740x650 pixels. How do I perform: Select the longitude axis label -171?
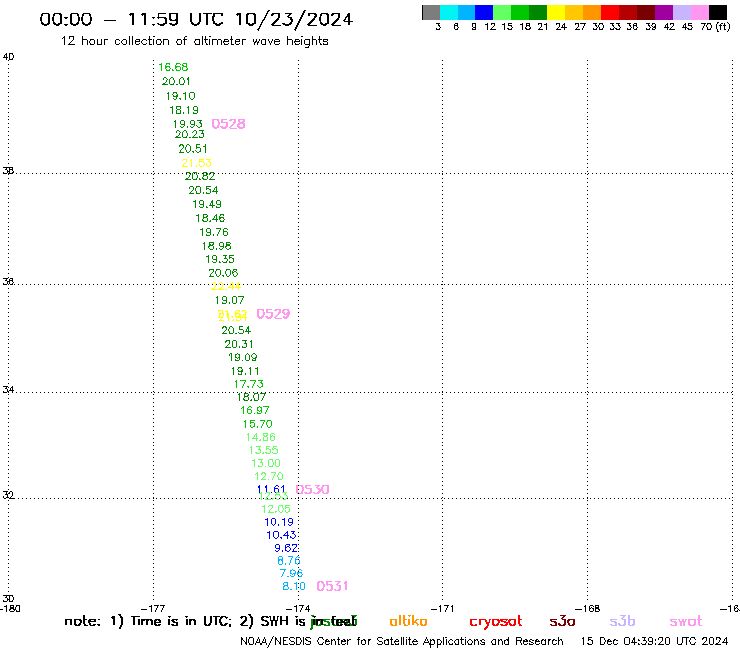click(x=442, y=608)
